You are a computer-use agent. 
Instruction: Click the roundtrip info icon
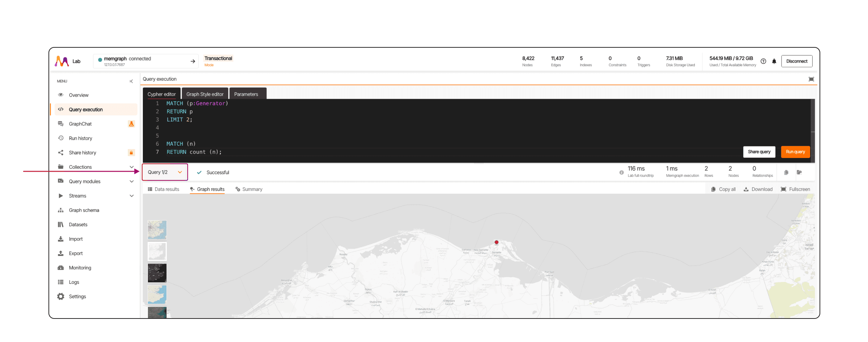pyautogui.click(x=621, y=172)
